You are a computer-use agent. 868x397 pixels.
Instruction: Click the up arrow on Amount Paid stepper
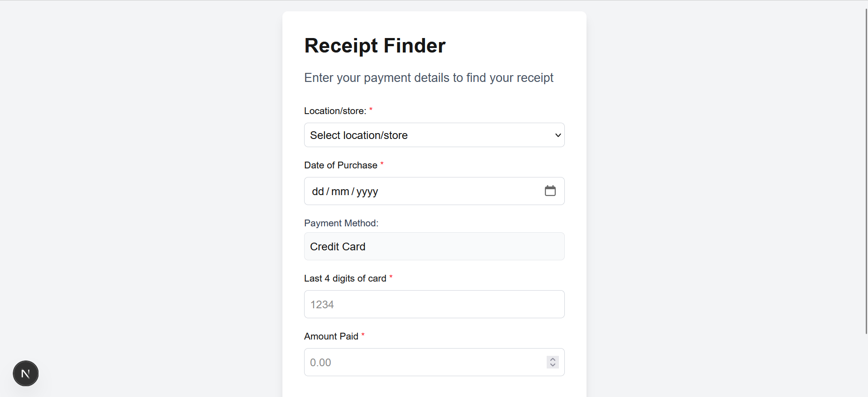[x=552, y=359]
